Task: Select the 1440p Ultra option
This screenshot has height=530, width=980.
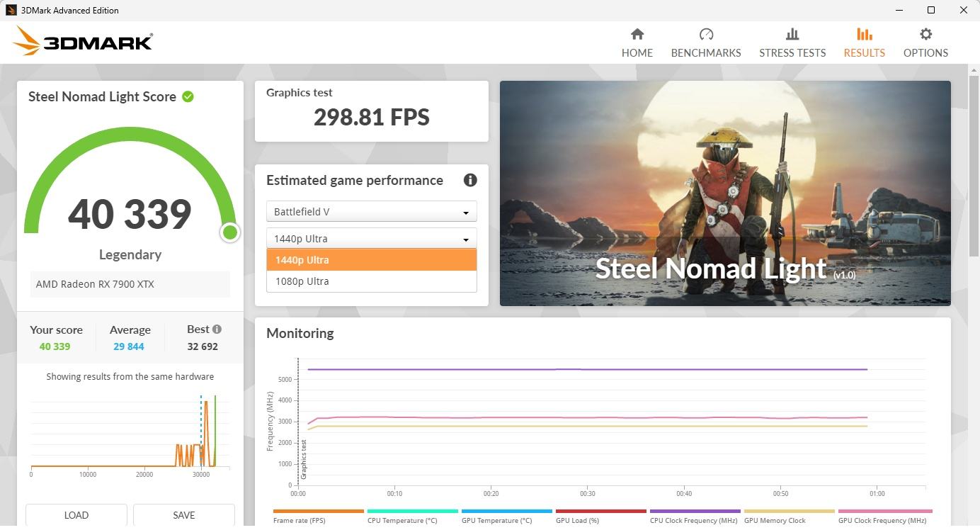Action: coord(371,260)
